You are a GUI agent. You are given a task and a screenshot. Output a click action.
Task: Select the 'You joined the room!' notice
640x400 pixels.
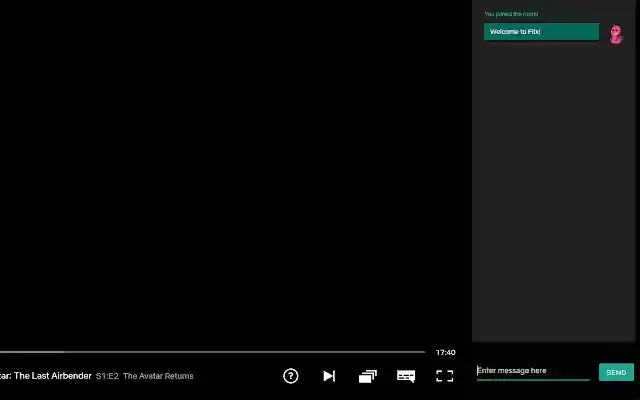tap(511, 14)
